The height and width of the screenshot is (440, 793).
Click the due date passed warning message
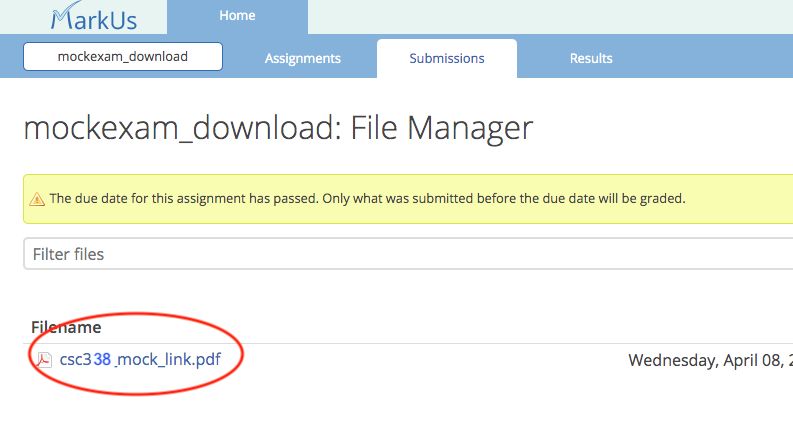click(367, 198)
